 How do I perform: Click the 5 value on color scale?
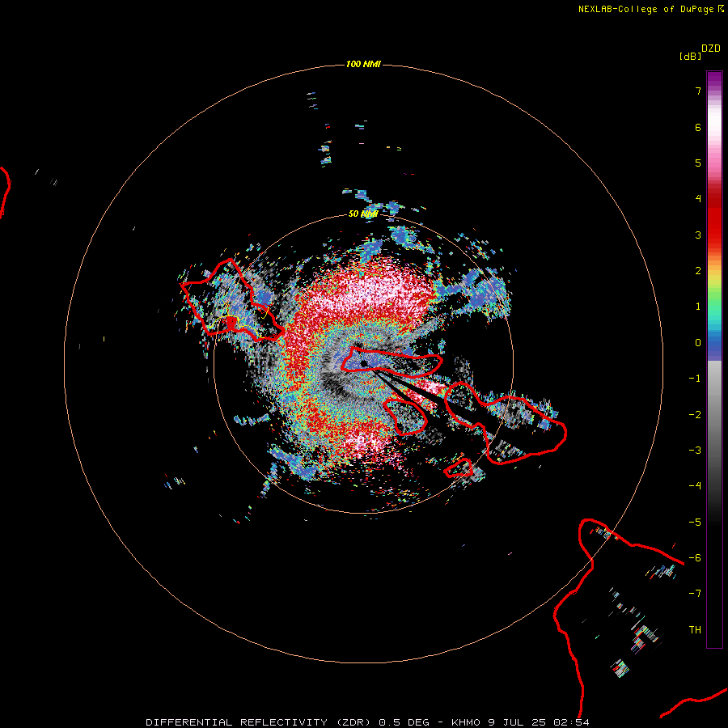coord(698,163)
